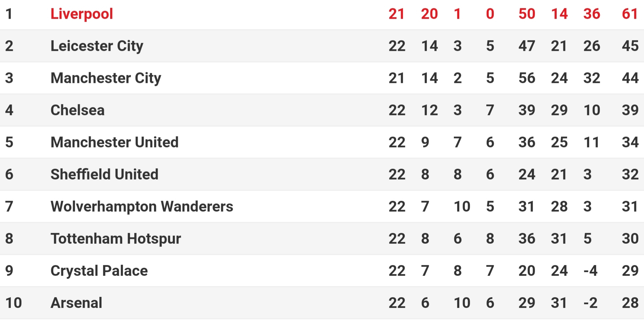Open the Sheffield United team link

pyautogui.click(x=104, y=175)
